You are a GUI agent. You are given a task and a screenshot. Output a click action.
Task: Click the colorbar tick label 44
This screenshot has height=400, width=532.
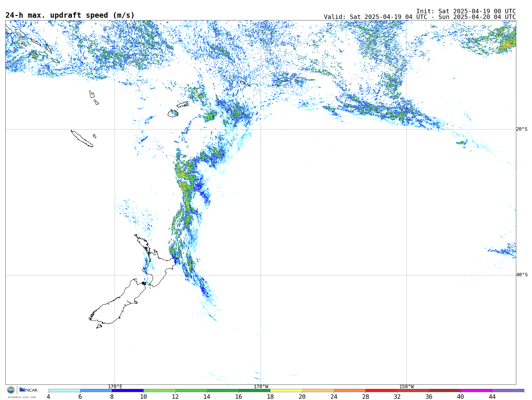(492, 397)
